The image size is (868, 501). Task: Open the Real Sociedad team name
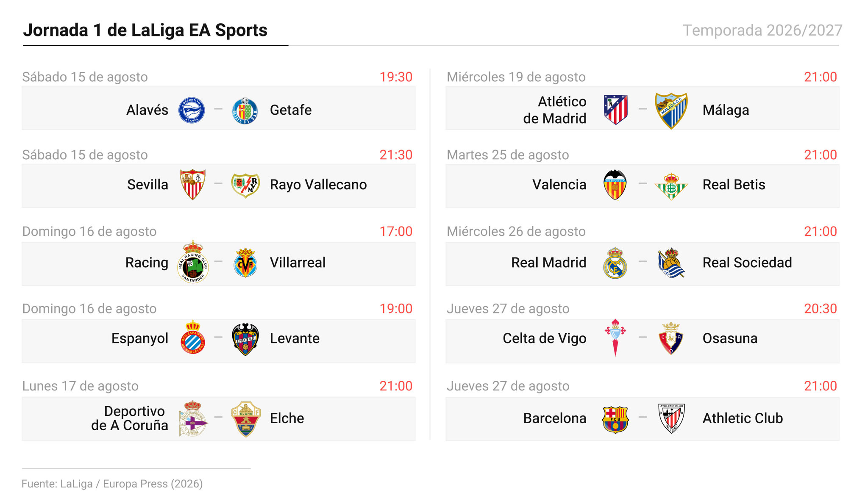click(747, 263)
